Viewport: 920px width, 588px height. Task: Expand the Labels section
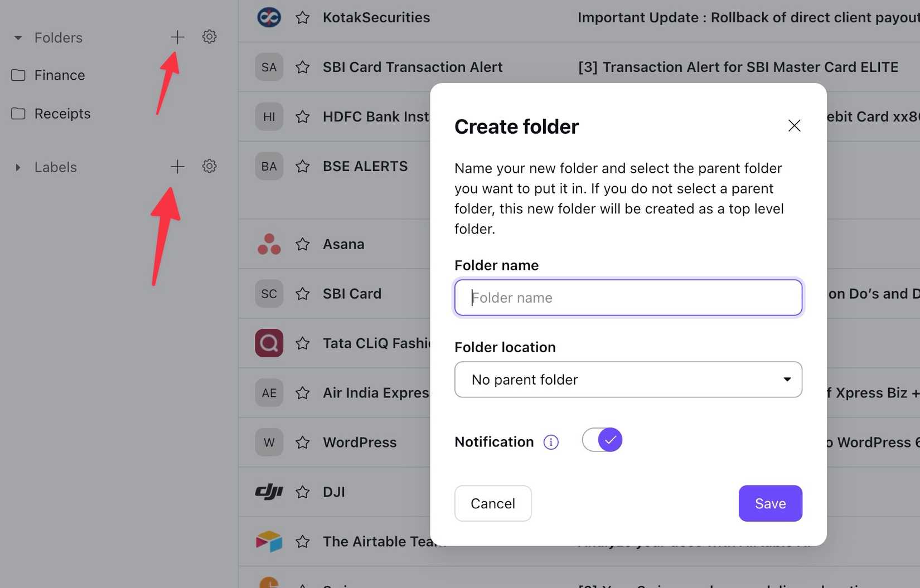tap(17, 167)
